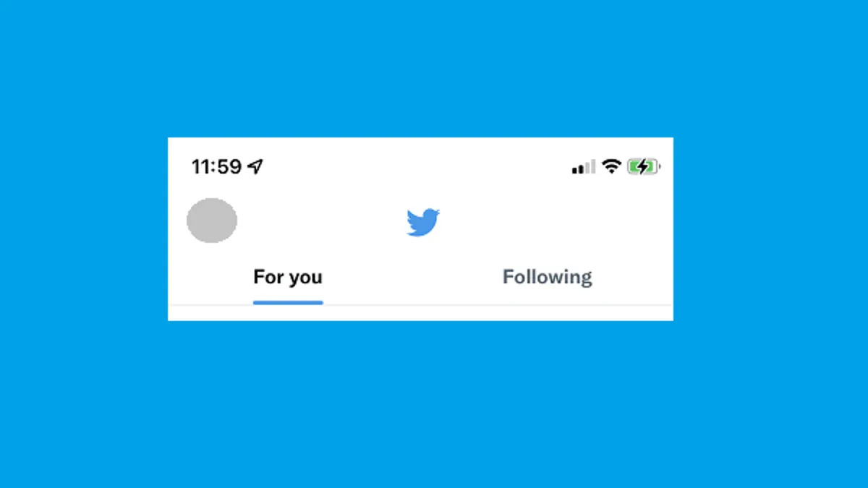Click the blue background below the white panel
The width and height of the screenshot is (868, 488).
pos(434,405)
